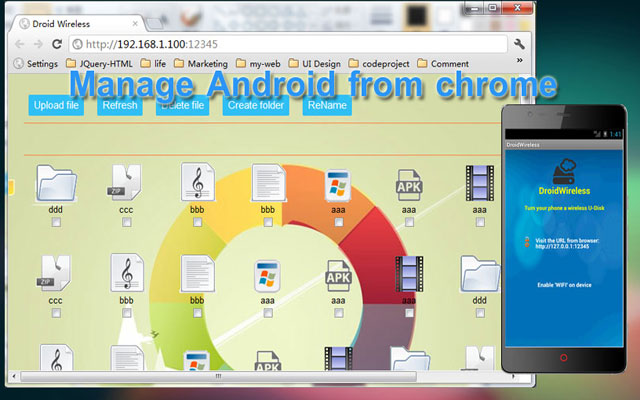Screen dimensions: 640x400
Task: Click the horizontal scrollbar left arrow
Action: pyautogui.click(x=14, y=376)
